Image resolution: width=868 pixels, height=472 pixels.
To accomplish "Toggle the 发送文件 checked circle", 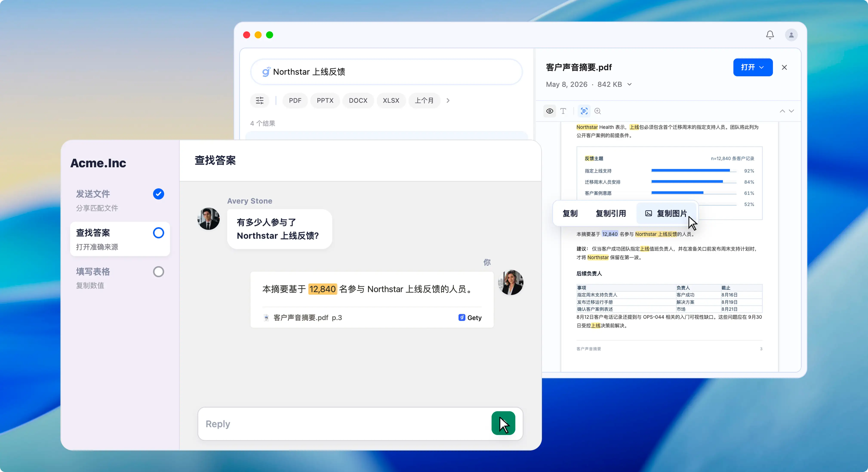I will [x=158, y=194].
